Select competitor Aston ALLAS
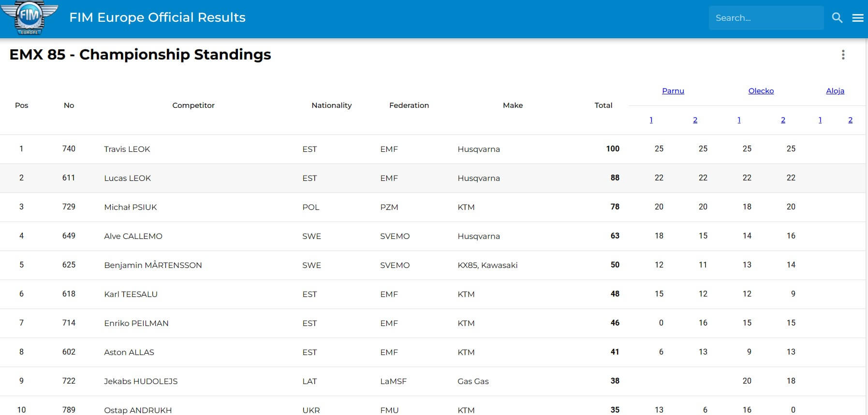The width and height of the screenshot is (868, 415). click(129, 352)
